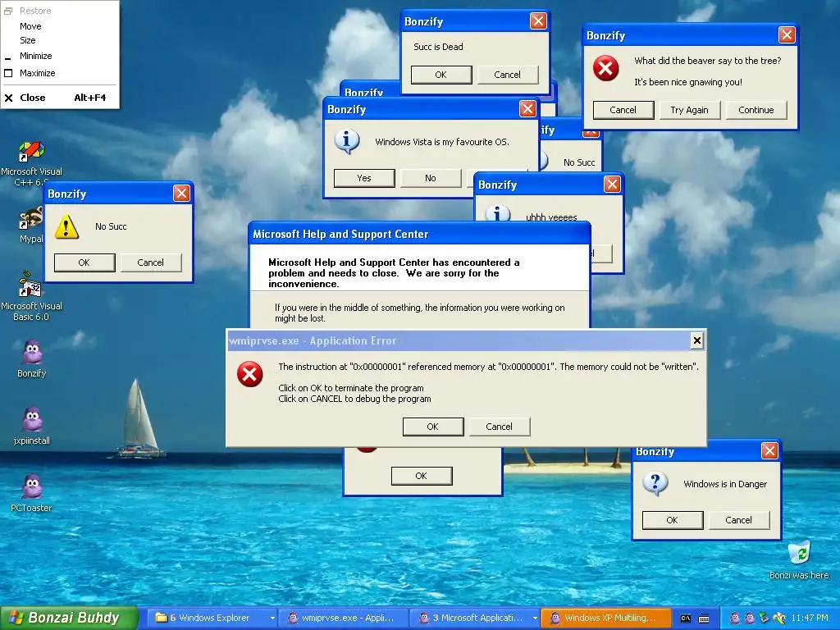840x630 pixels.
Task: Select the PCToaster desktop icon
Action: pos(32,486)
